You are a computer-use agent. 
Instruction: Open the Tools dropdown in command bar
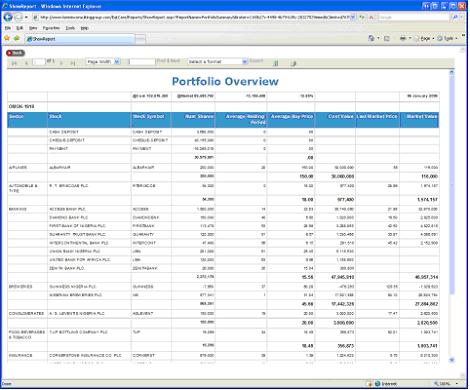coord(447,39)
